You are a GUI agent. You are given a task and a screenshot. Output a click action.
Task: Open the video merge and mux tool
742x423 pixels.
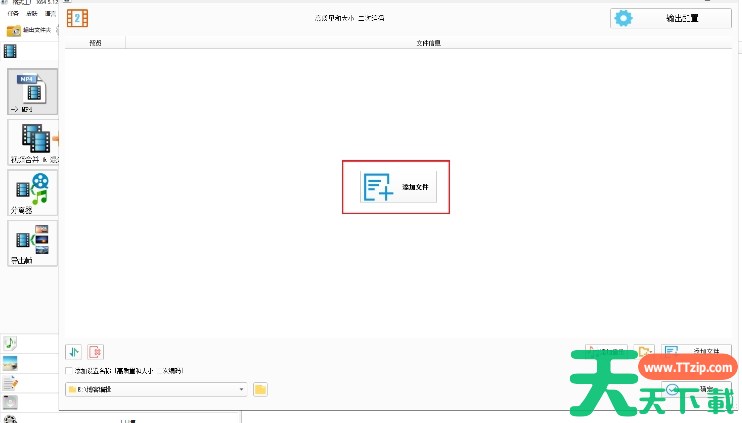point(32,142)
